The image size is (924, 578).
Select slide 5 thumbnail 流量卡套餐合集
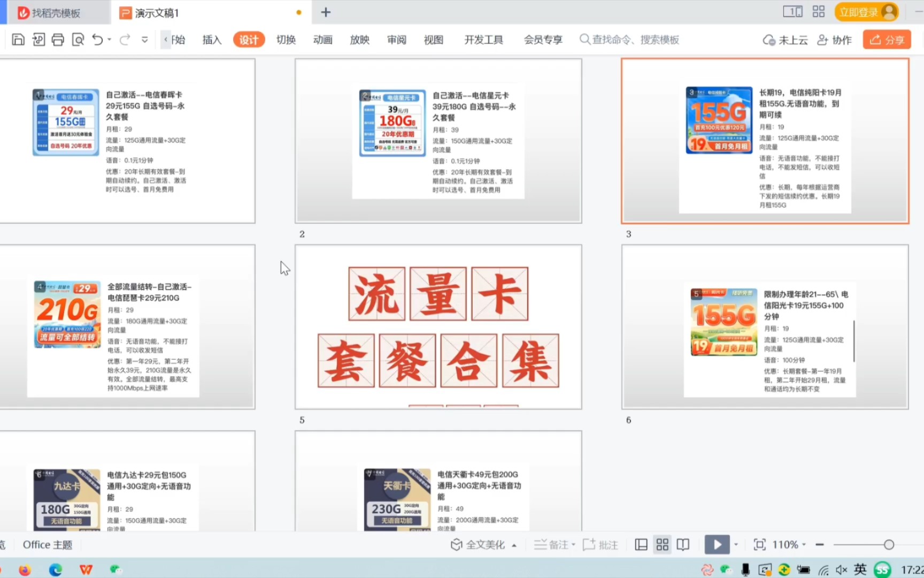click(x=438, y=327)
